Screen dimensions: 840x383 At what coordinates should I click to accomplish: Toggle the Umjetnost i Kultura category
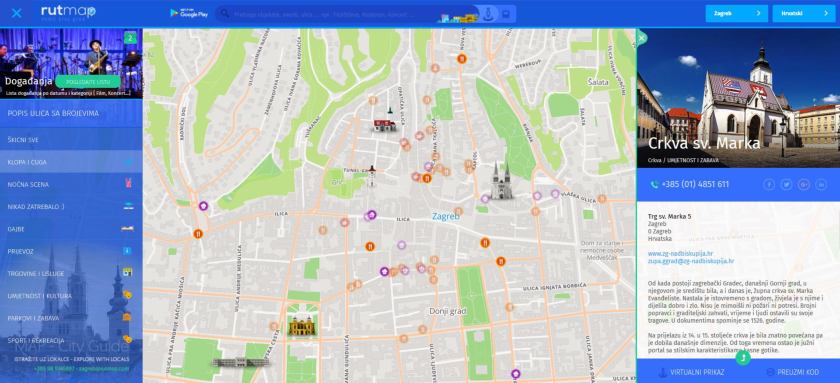[71, 296]
